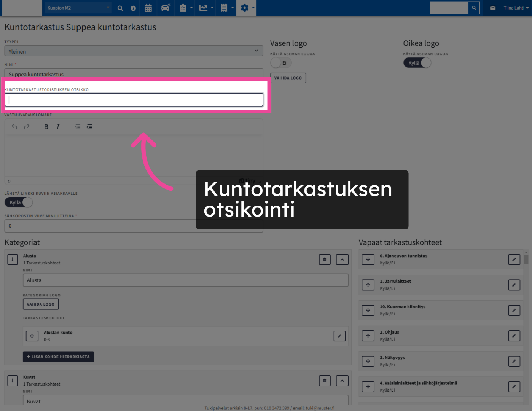Open the calendar icon in top navbar
Screen dimensions: 532x411
coord(148,8)
